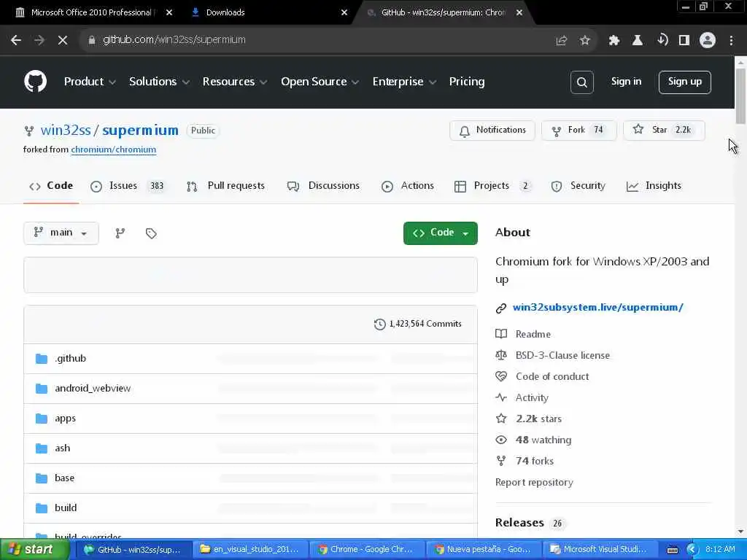Expand the Enterprise menu
Screen dimensions: 747x560
(404, 82)
